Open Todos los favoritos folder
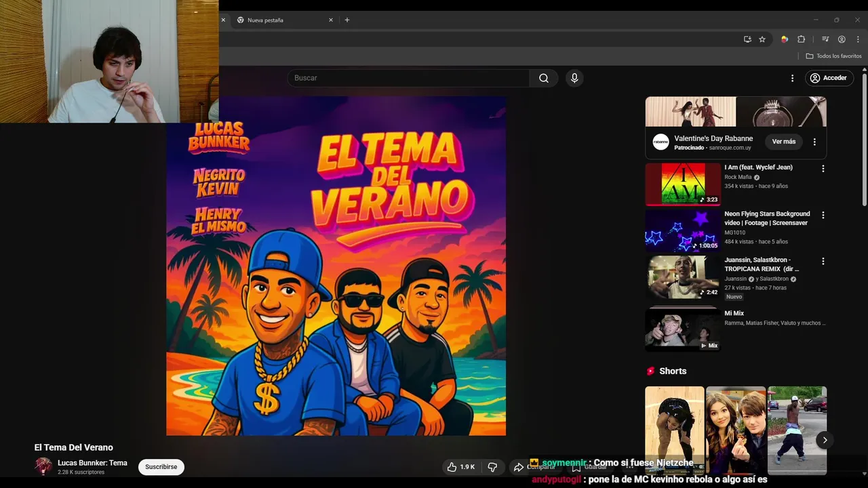Image resolution: width=868 pixels, height=488 pixels. 833,56
